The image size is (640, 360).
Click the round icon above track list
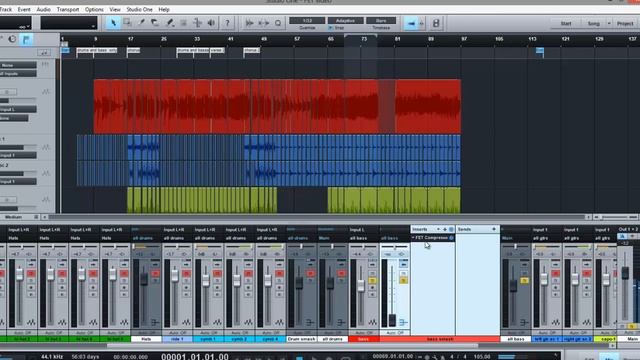(x=12, y=39)
